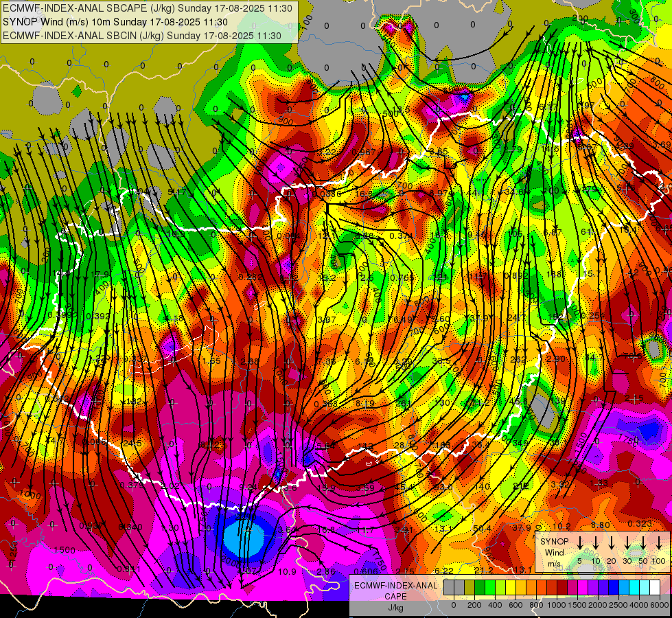Screen dimensions: 672x618
Task: Click the 3.32 value on the map
Action: click(560, 484)
